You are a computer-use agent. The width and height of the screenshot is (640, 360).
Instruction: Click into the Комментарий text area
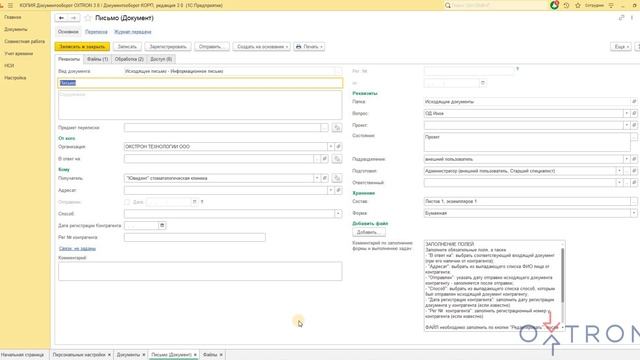[200, 271]
